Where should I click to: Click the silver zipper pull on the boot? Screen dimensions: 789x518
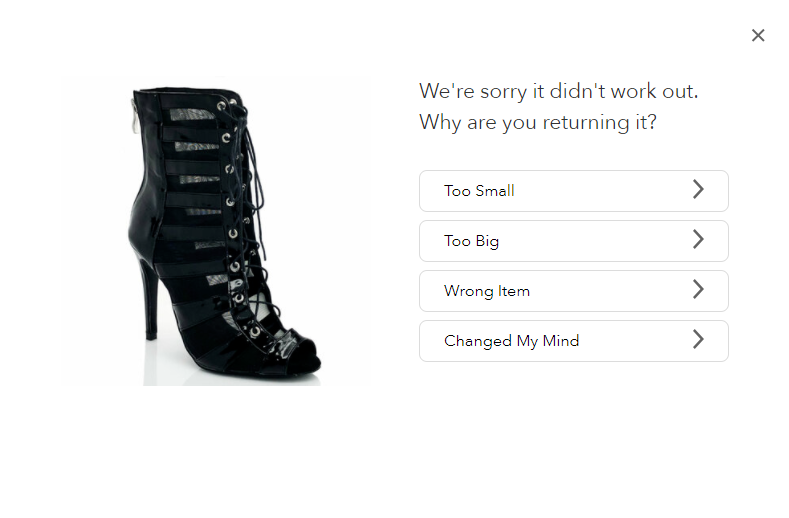[135, 117]
